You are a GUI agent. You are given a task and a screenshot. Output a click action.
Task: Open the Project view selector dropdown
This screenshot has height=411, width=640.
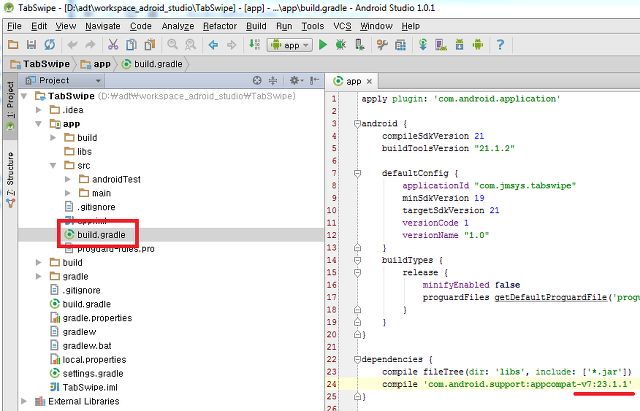click(x=63, y=80)
